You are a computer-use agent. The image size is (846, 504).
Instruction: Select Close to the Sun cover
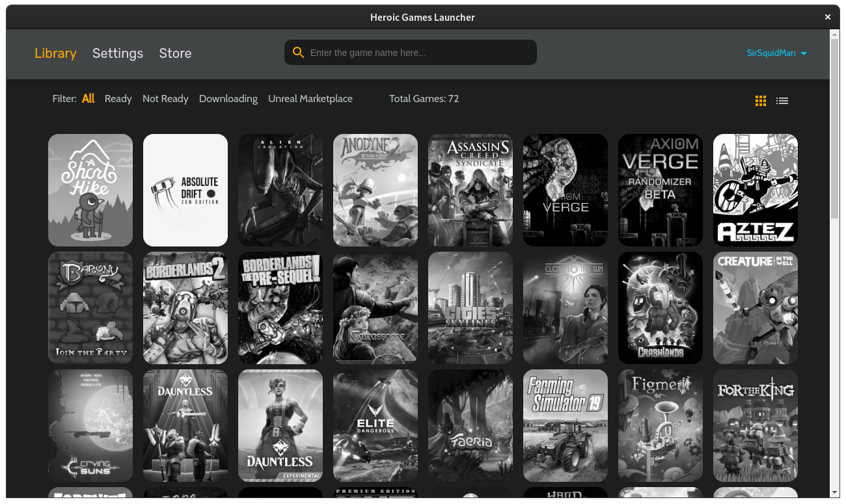click(566, 308)
